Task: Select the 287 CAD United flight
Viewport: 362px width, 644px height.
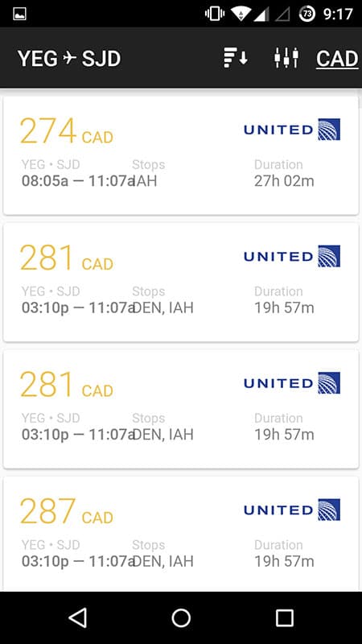Action: click(181, 534)
